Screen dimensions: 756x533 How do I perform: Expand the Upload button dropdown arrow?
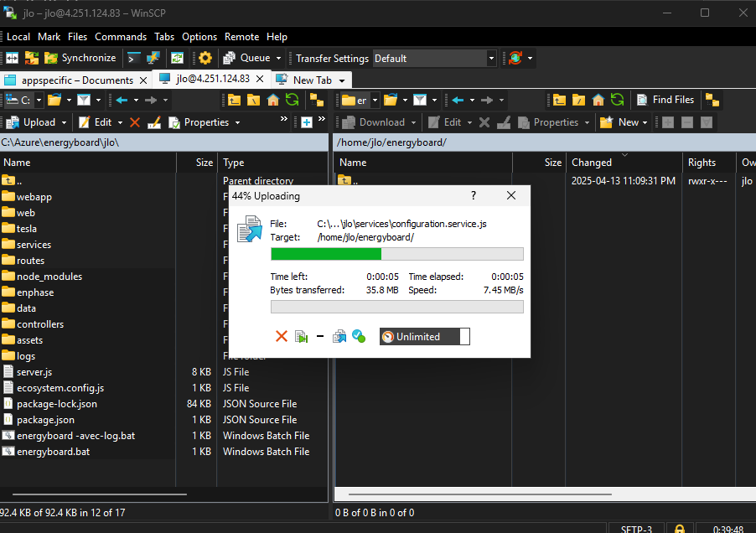coord(65,123)
